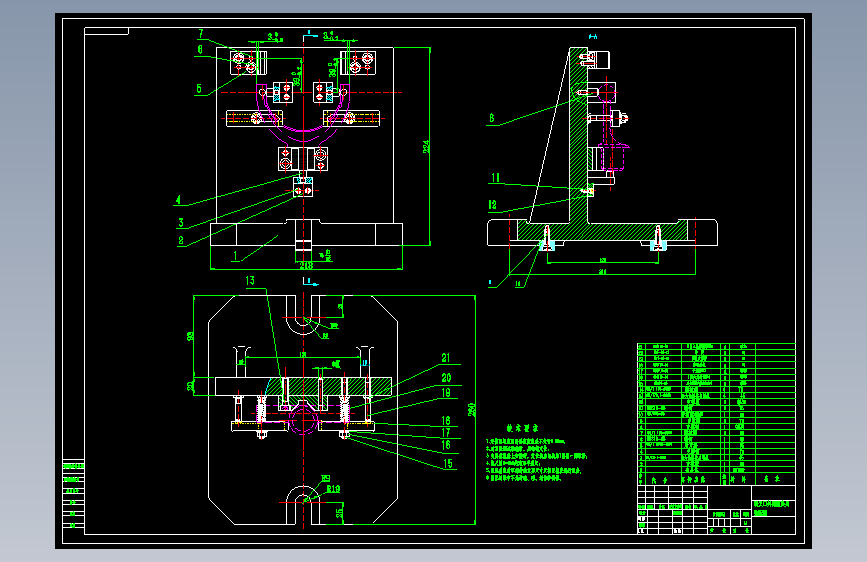867x562 pixels.
Task: Click part callout number 2 in front view
Action: click(181, 241)
